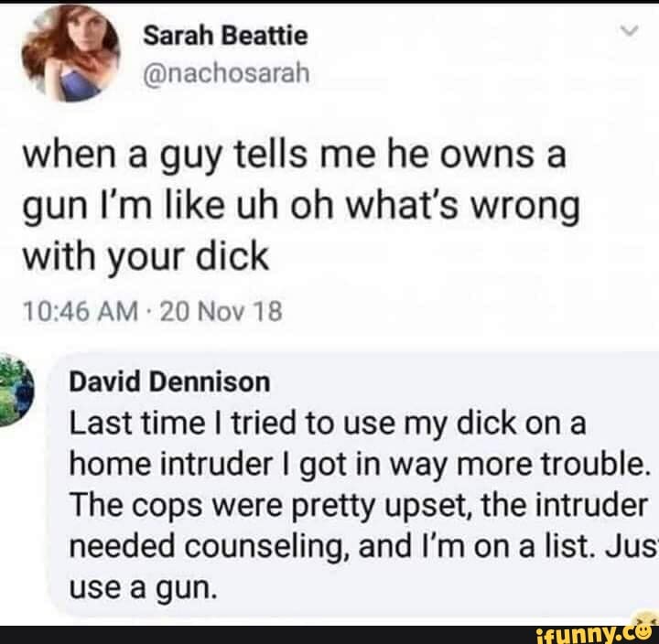Click the David Dennison commenter name
659x644 pixels.
coord(169,381)
